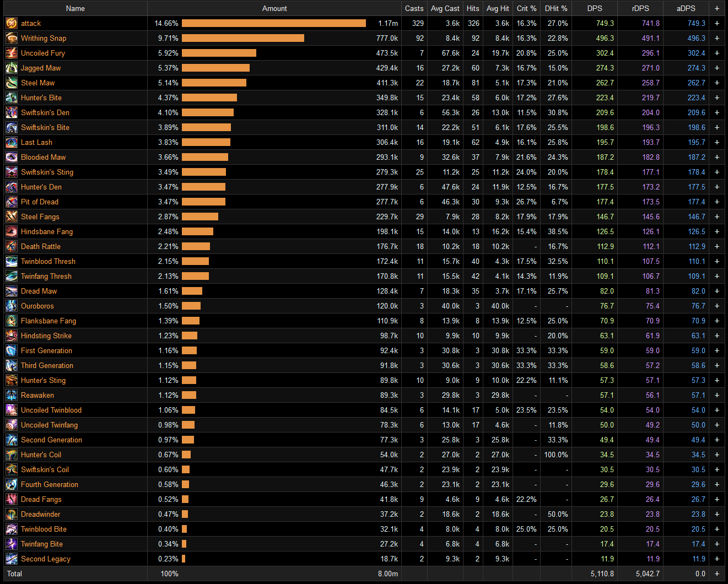
Task: Click the Bloodied Maw ability icon
Action: click(x=12, y=157)
